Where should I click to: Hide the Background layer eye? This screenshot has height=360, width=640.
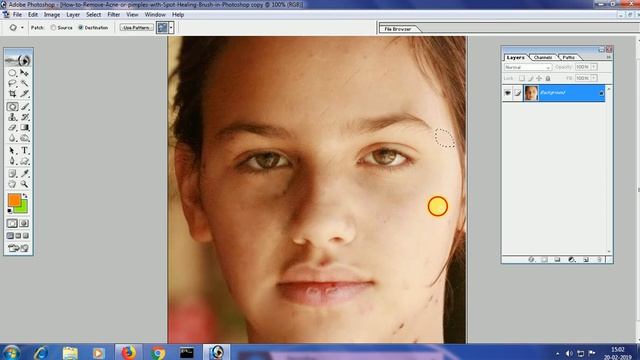click(x=508, y=93)
